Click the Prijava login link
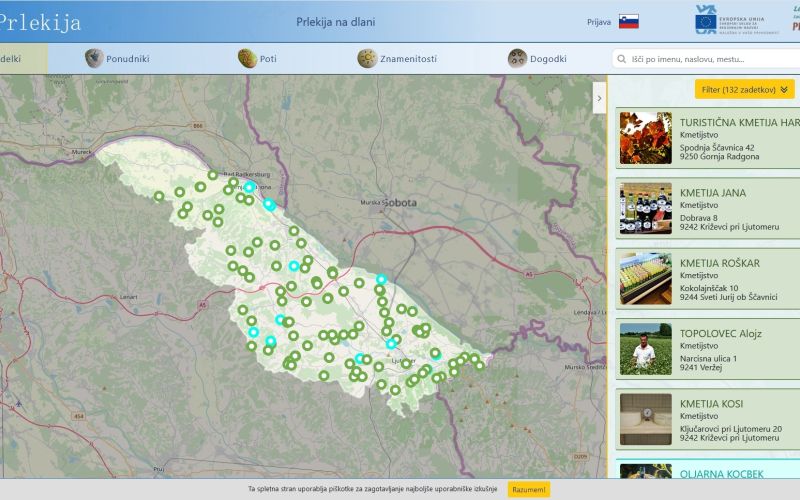This screenshot has height=500, width=800. [599, 22]
